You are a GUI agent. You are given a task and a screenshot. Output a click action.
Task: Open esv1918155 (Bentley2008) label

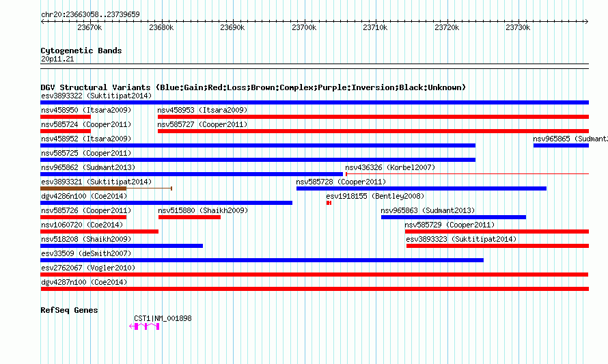tap(375, 196)
